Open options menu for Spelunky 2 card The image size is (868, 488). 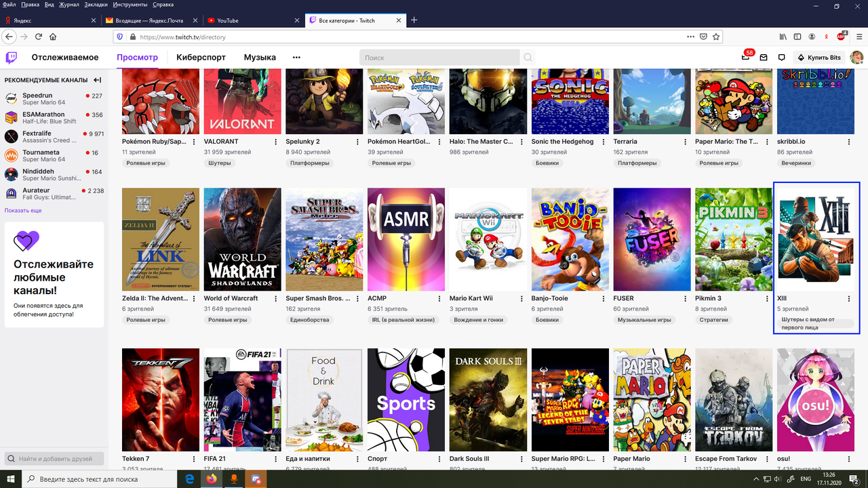pos(358,142)
